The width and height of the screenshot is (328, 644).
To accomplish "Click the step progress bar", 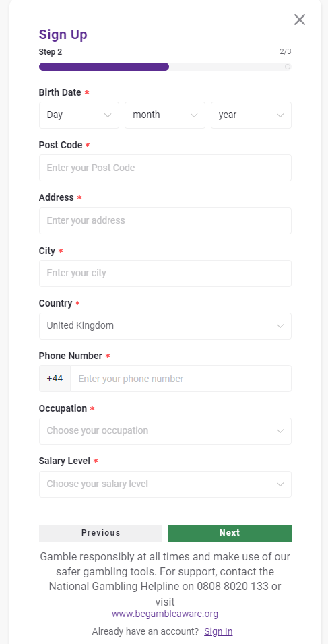I will (165, 67).
